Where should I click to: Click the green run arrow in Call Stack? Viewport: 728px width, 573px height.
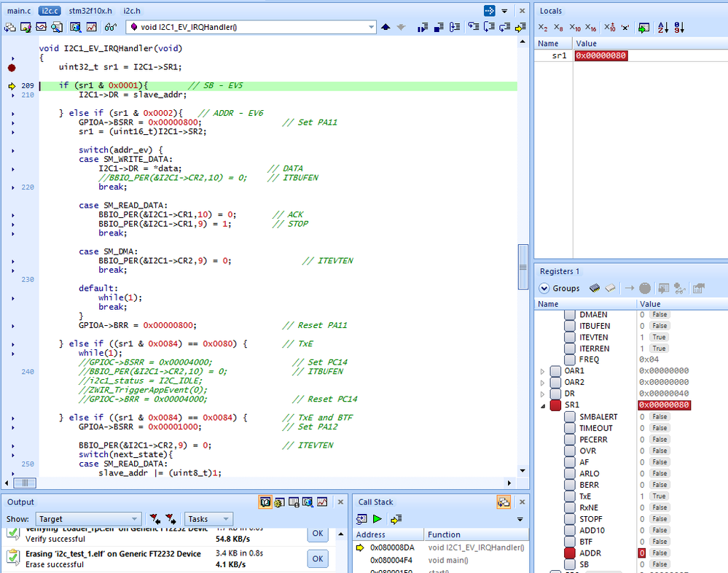click(x=377, y=519)
